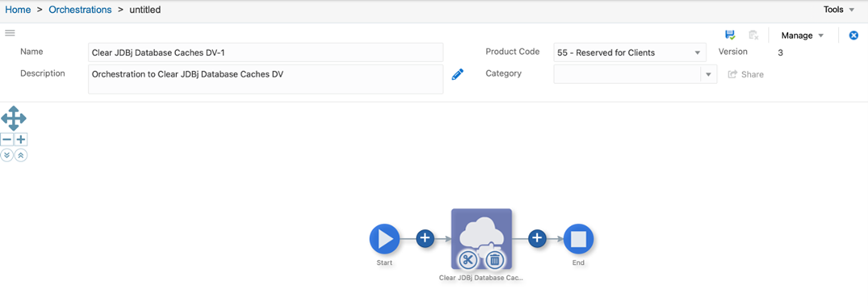Click the 'Product Code' label

pos(513,52)
